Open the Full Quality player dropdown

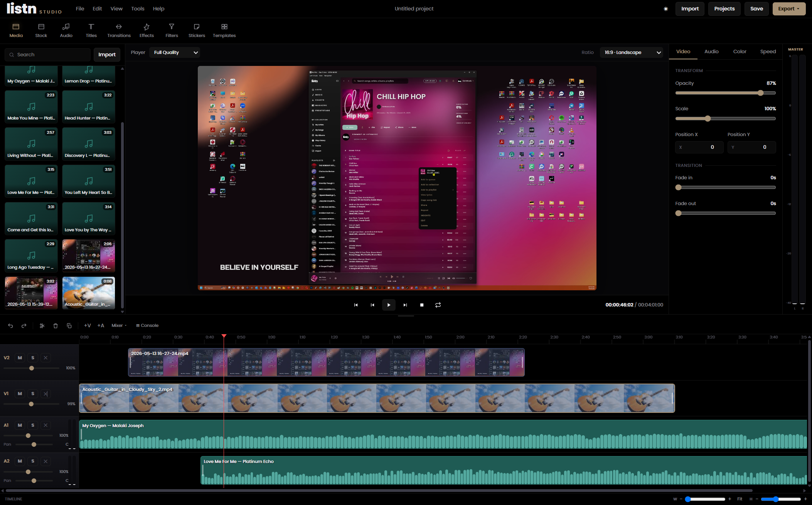pyautogui.click(x=175, y=52)
